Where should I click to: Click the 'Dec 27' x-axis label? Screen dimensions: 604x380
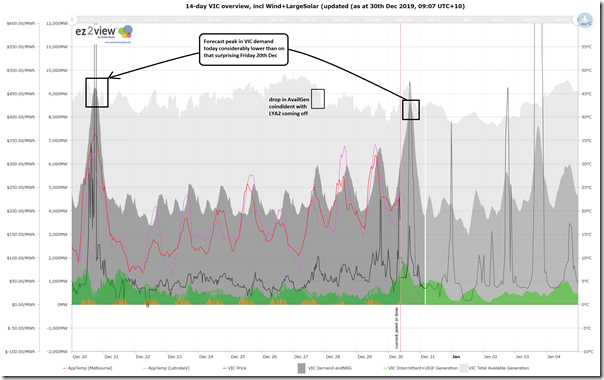[301, 357]
